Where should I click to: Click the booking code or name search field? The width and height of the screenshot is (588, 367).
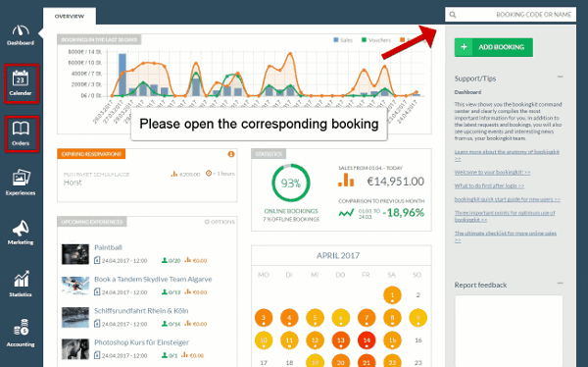511,15
